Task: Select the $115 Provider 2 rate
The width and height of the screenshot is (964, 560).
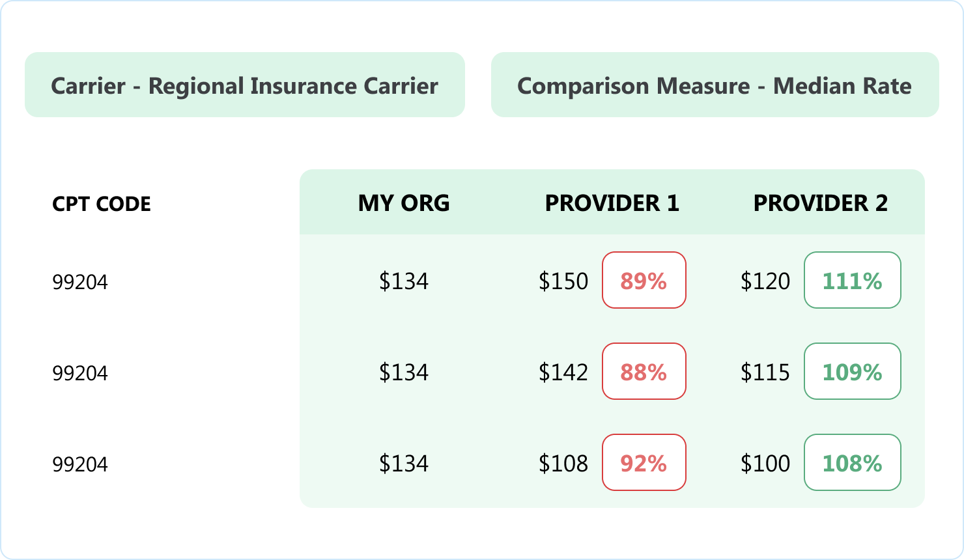Action: coord(765,372)
